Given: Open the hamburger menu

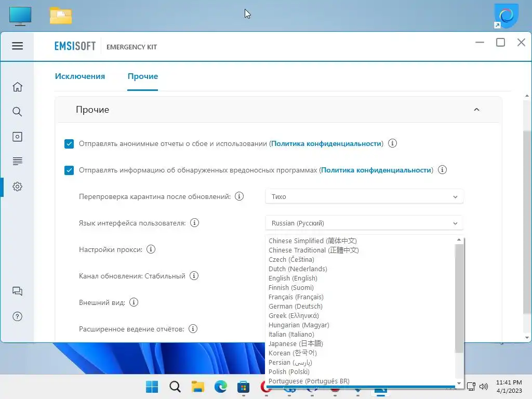Looking at the screenshot, I should point(17,46).
